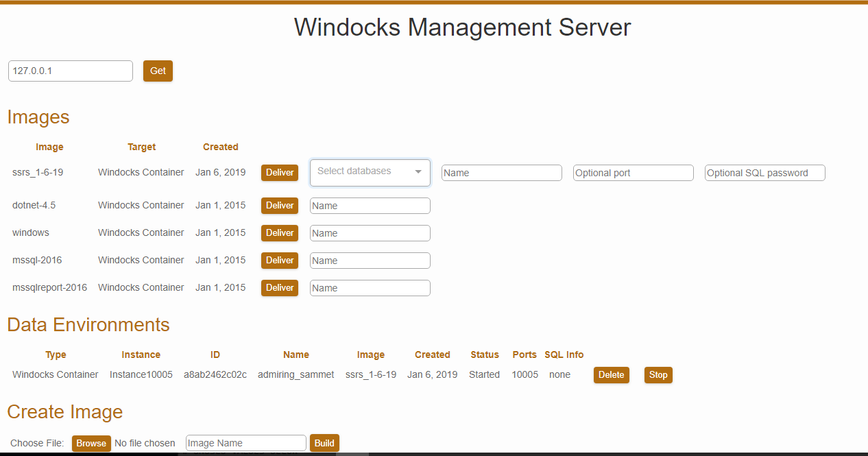Image resolution: width=868 pixels, height=456 pixels.
Task: Click Jan 6, 2019 date in ssrs_1-6-19 image row
Action: click(220, 172)
